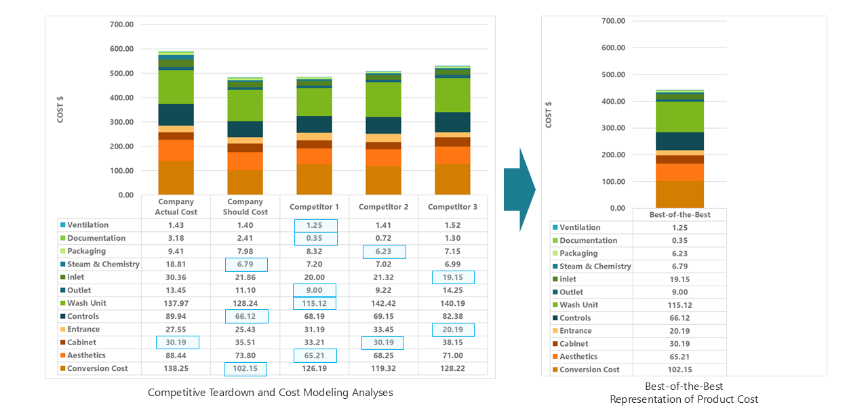Click the Wash Unit label in Best-of-the-Best table

pyautogui.click(x=580, y=304)
